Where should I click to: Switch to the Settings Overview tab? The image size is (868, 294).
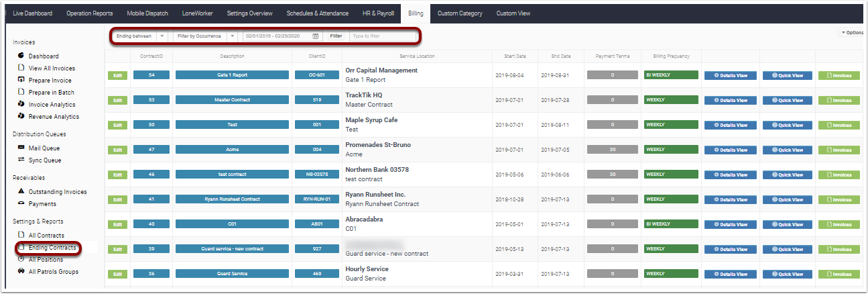249,13
